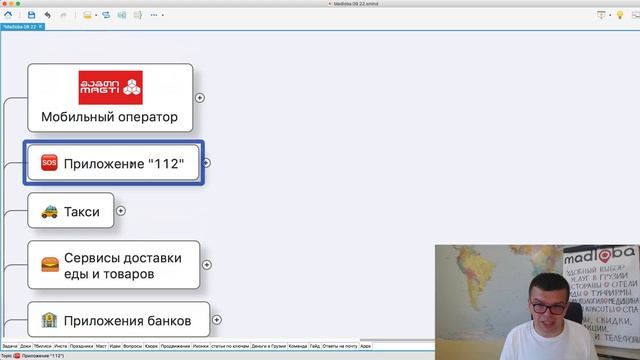The width and height of the screenshot is (640, 360).
Task: Select the Мобильный оператор topic
Action: 110,98
